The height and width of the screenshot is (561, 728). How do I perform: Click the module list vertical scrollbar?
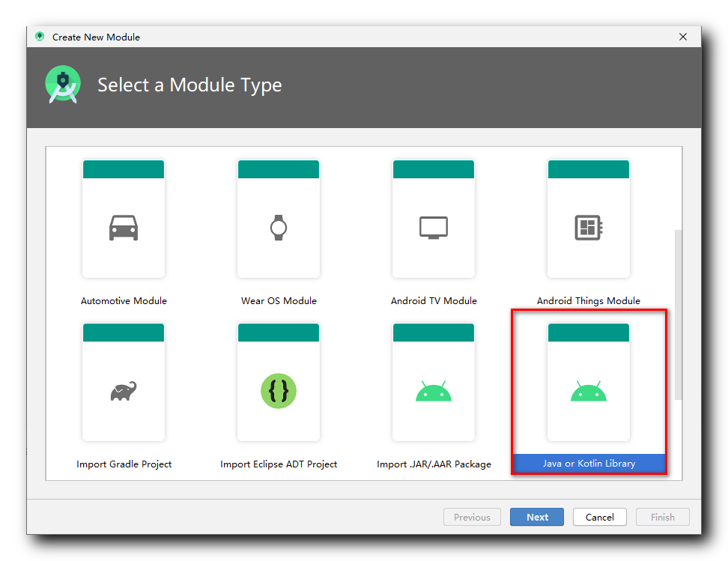tap(679, 315)
